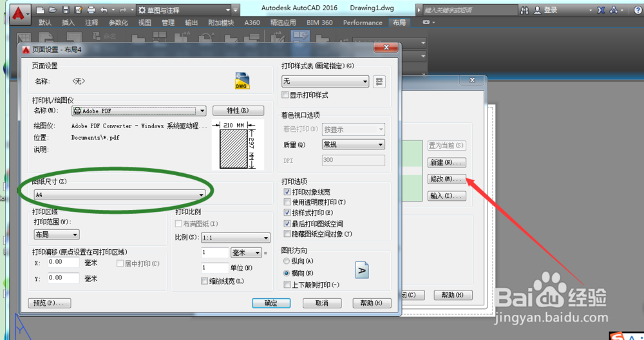Image resolution: width=644 pixels, height=340 pixels.
Task: Click the user sign-in 登录 icon
Action: tap(537, 10)
